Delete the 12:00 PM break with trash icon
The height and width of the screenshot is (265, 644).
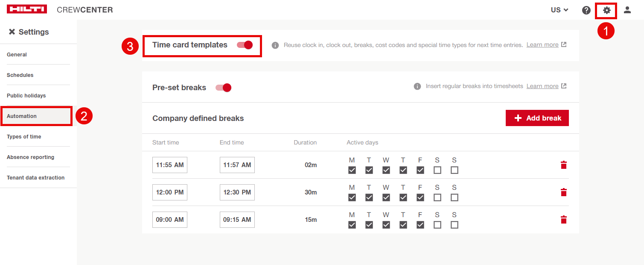click(x=563, y=192)
